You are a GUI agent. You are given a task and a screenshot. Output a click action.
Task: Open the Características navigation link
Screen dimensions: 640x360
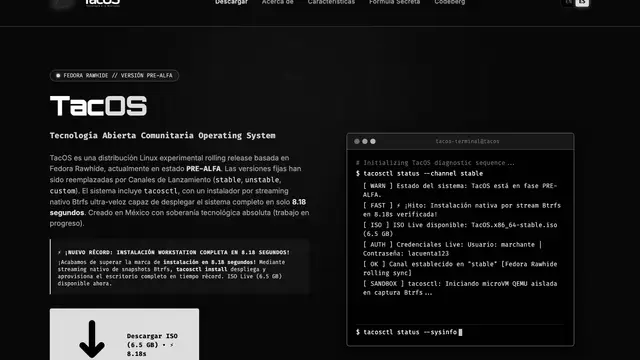coord(331,2)
